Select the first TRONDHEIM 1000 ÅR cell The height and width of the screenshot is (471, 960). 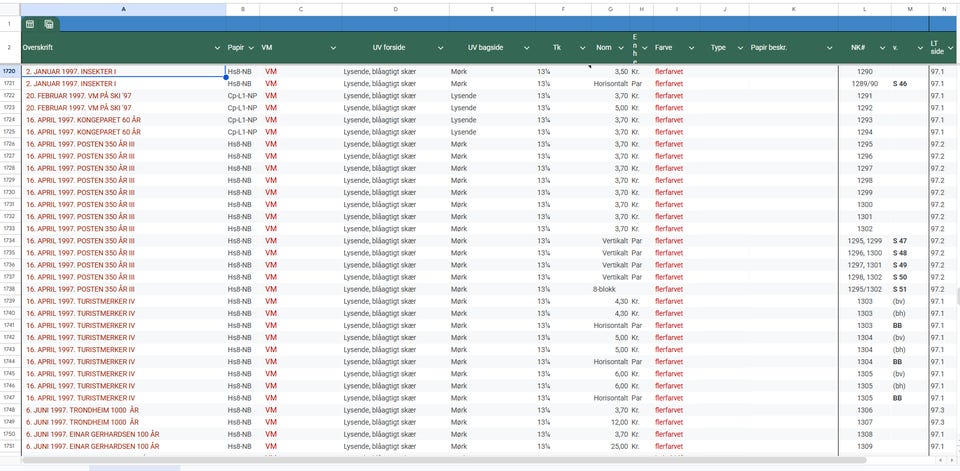[82, 410]
